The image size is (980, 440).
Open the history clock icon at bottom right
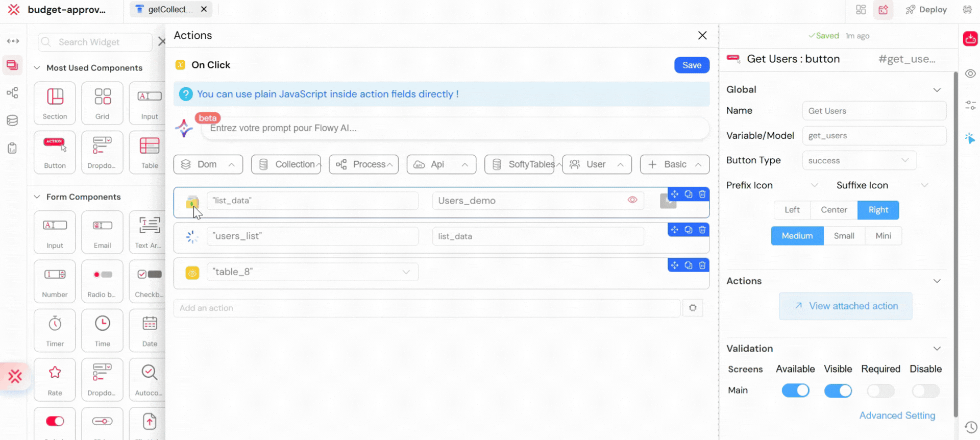pos(970,427)
